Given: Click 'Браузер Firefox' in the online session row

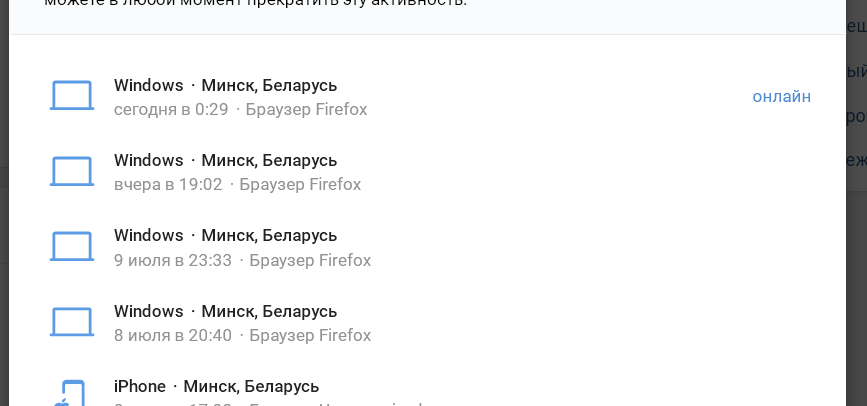Looking at the screenshot, I should click(x=306, y=110).
